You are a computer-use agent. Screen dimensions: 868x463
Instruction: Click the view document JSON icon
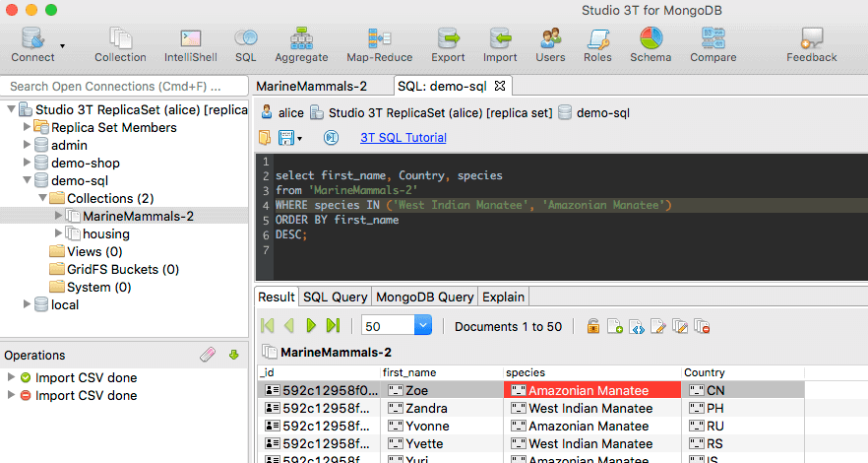(x=637, y=326)
